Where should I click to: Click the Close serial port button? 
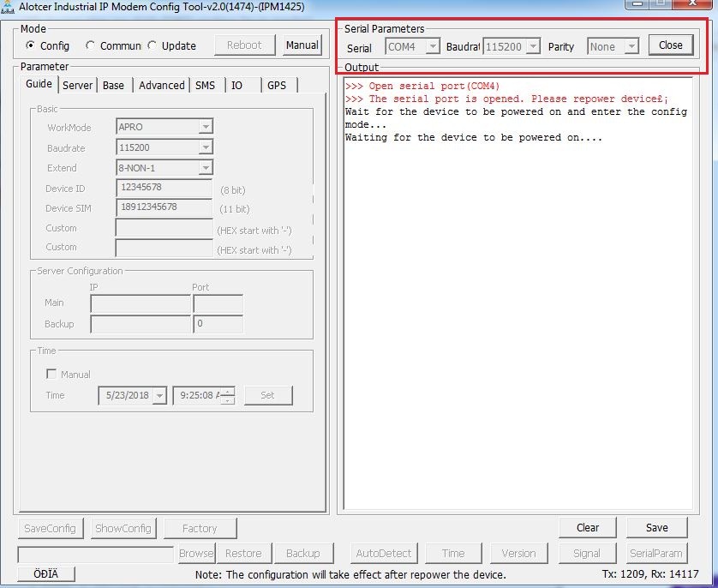point(671,45)
